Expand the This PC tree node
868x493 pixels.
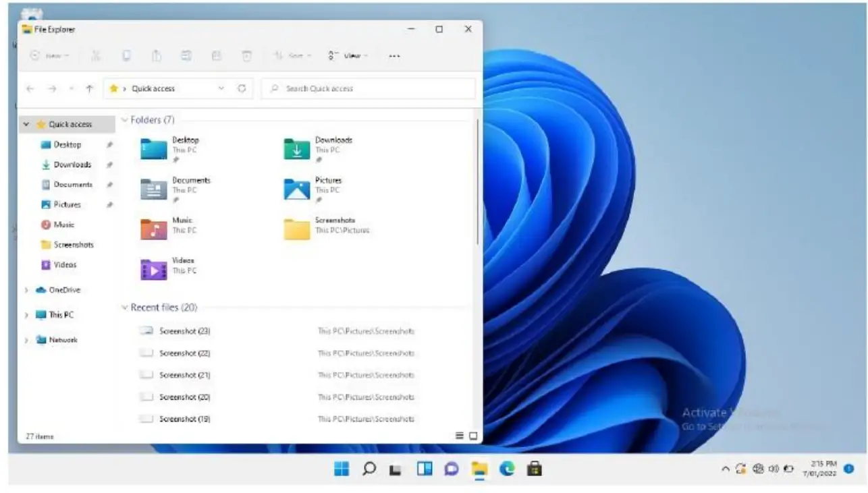(26, 315)
